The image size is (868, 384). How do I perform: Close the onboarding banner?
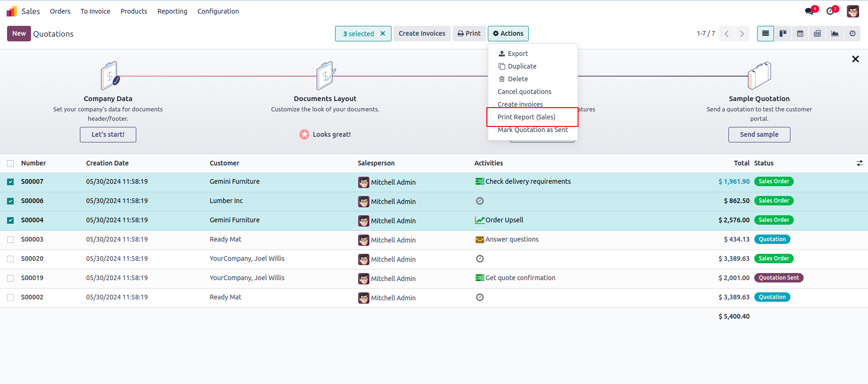(855, 59)
